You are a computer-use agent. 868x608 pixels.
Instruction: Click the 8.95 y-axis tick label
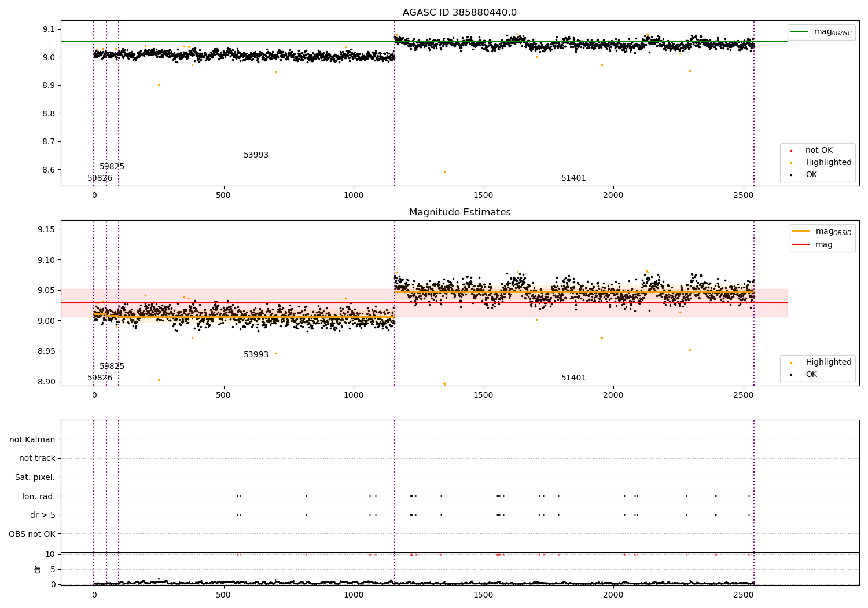[x=46, y=351]
